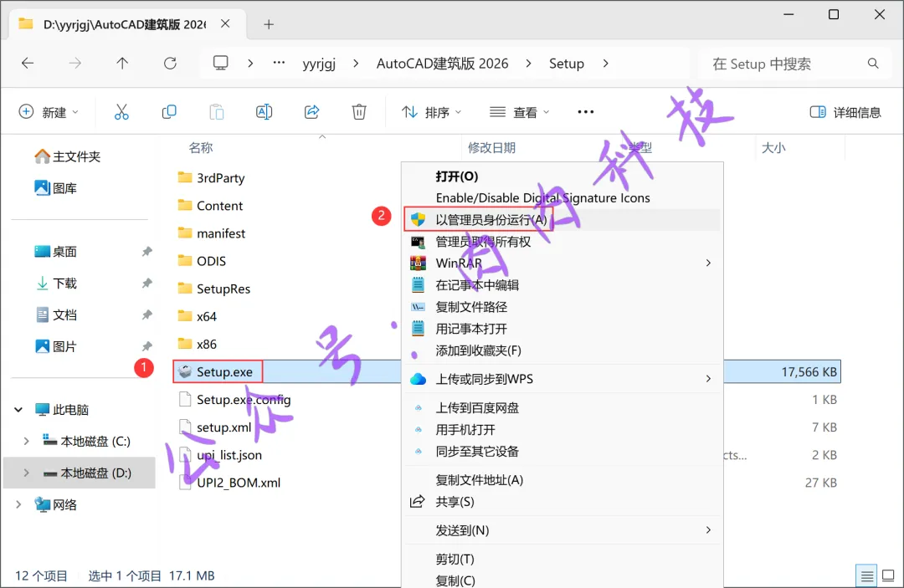Select the setup.xml file

223,427
